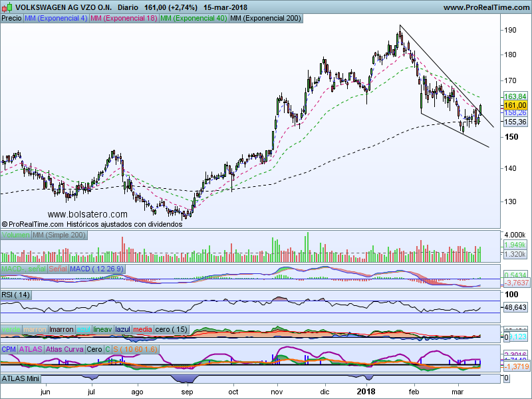Image resolution: width=532 pixels, height=399 pixels.
Task: Select the Precio indicator label
Action: [11, 19]
